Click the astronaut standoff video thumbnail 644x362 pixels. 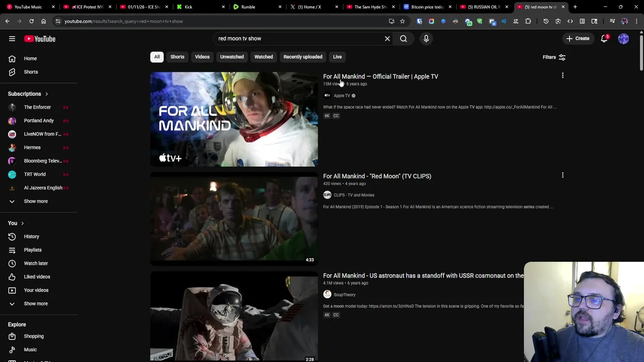point(234,316)
